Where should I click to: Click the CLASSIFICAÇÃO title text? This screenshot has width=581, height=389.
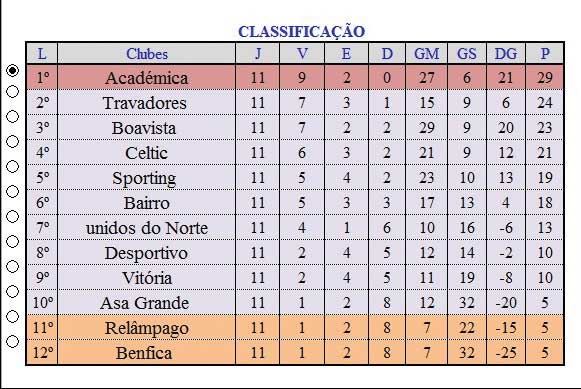pos(301,31)
